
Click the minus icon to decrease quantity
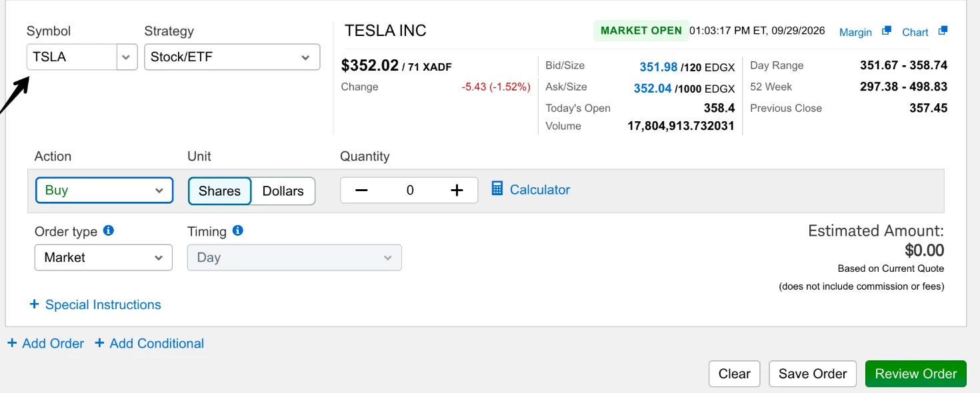(x=361, y=191)
